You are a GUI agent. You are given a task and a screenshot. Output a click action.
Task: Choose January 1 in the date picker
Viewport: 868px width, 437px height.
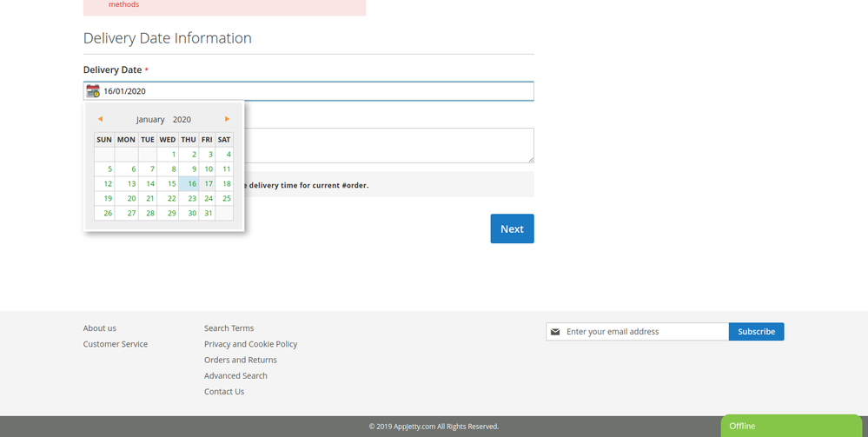tap(172, 155)
